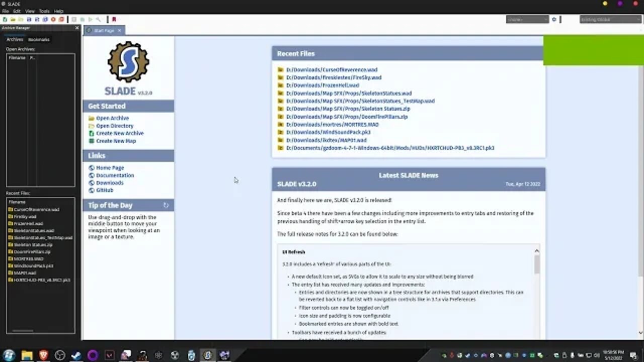Launch Brave browser from the taskbar
This screenshot has width=644, height=362.
pos(43,355)
